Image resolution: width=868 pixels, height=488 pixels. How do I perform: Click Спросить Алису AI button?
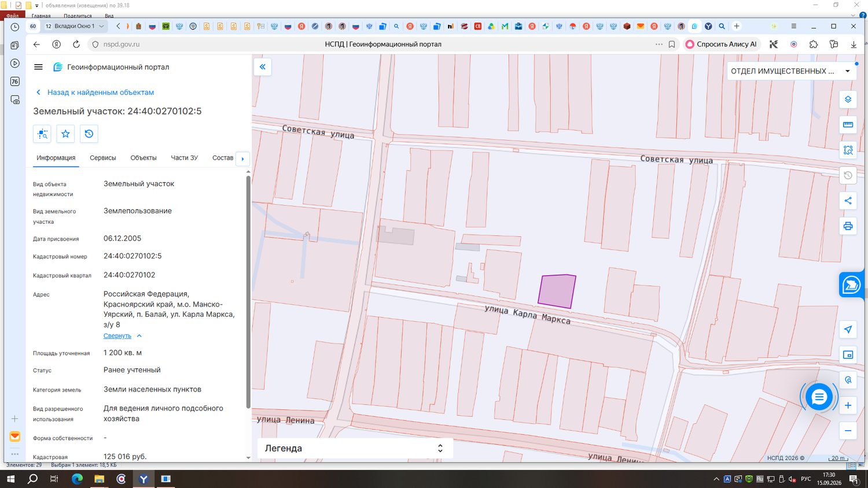(721, 44)
